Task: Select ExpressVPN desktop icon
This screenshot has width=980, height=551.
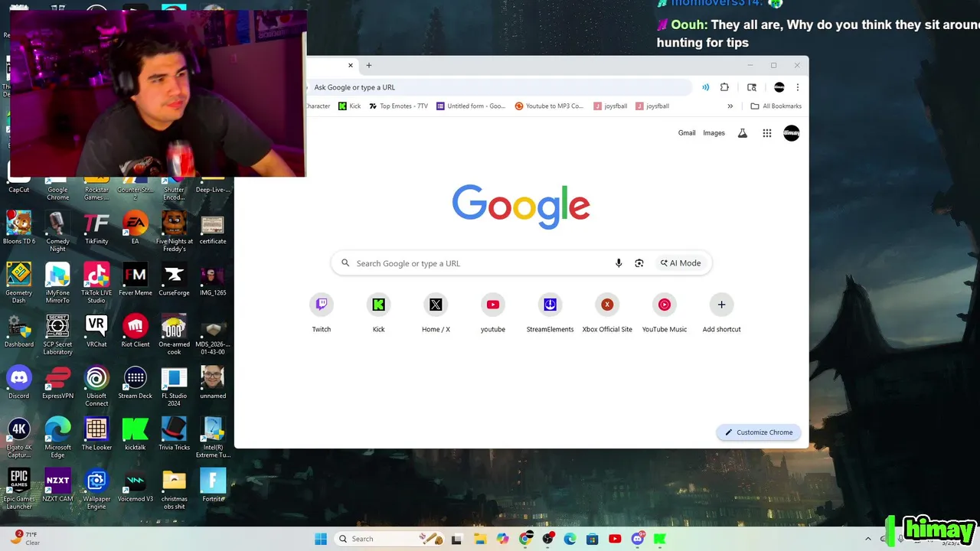Action: (x=57, y=383)
